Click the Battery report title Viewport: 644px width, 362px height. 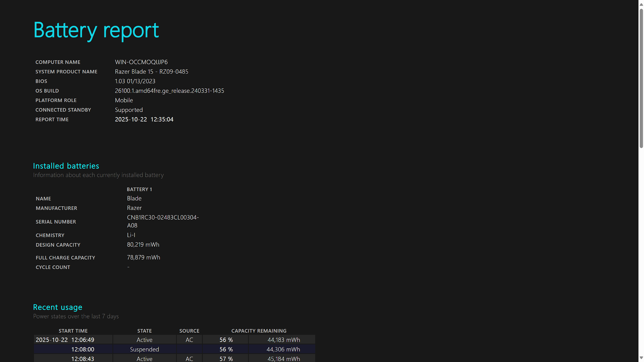point(96,30)
